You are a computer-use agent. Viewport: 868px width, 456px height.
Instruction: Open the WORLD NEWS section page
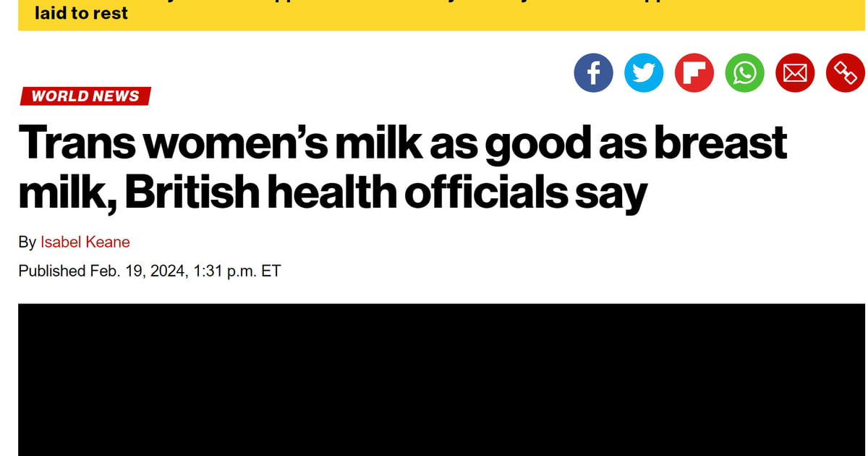coord(85,96)
